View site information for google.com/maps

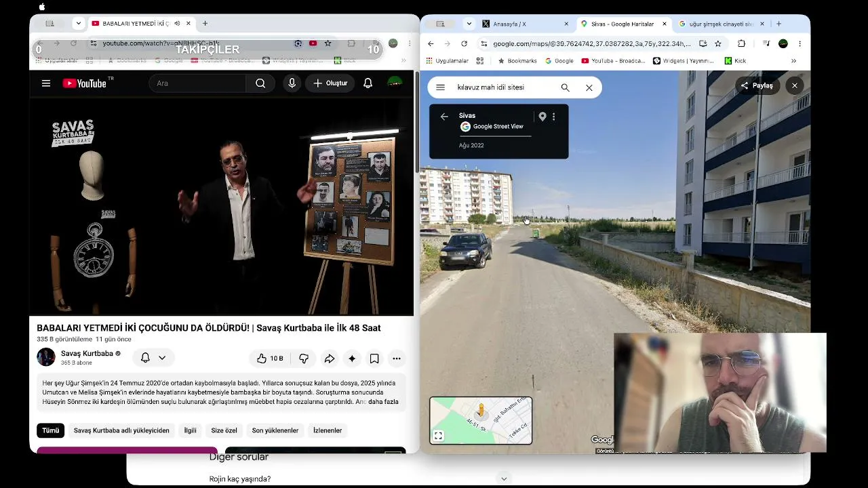pyautogui.click(x=484, y=43)
